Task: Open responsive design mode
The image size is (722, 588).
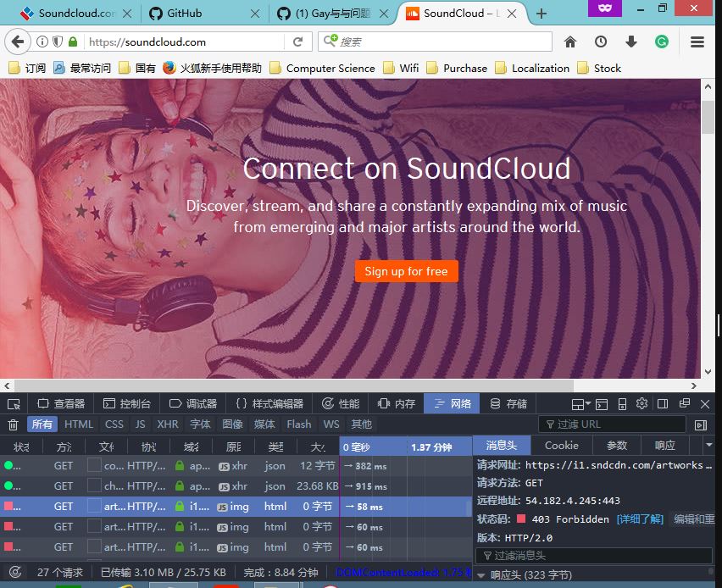Action: click(621, 403)
